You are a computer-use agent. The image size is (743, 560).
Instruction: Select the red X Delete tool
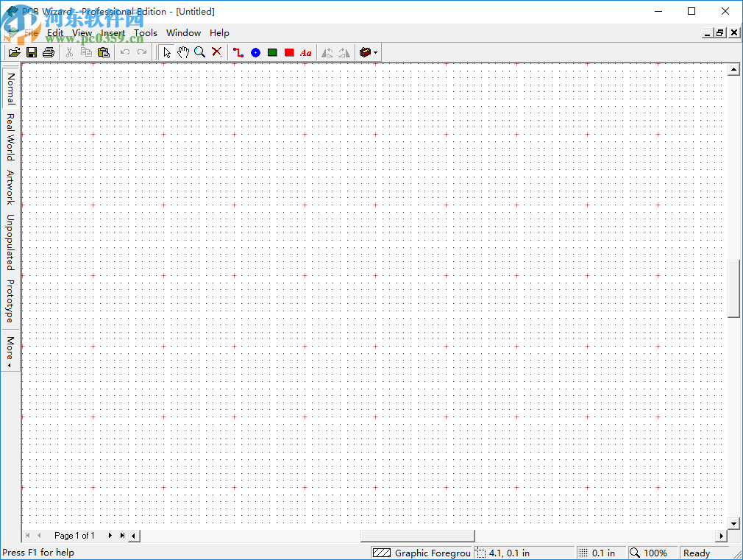pos(216,52)
